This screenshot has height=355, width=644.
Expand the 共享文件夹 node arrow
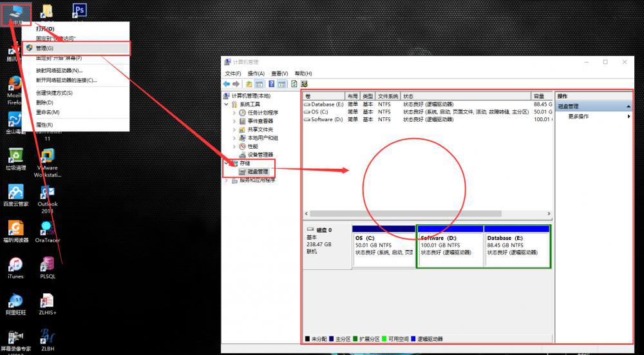tap(234, 130)
